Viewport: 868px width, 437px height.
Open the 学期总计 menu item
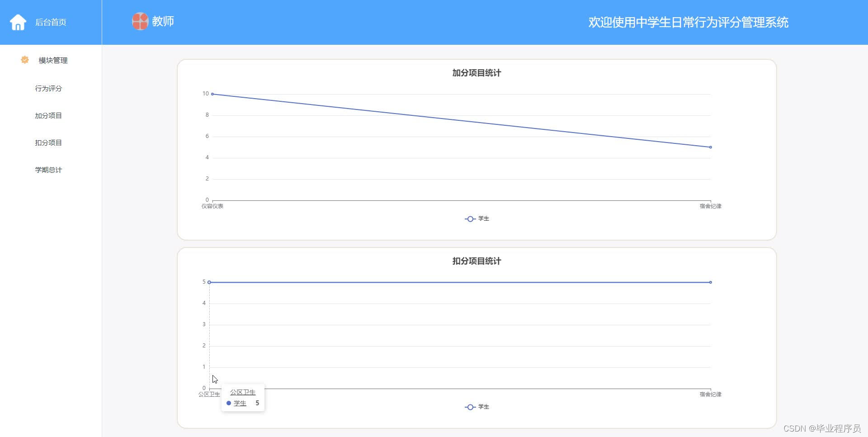[48, 170]
